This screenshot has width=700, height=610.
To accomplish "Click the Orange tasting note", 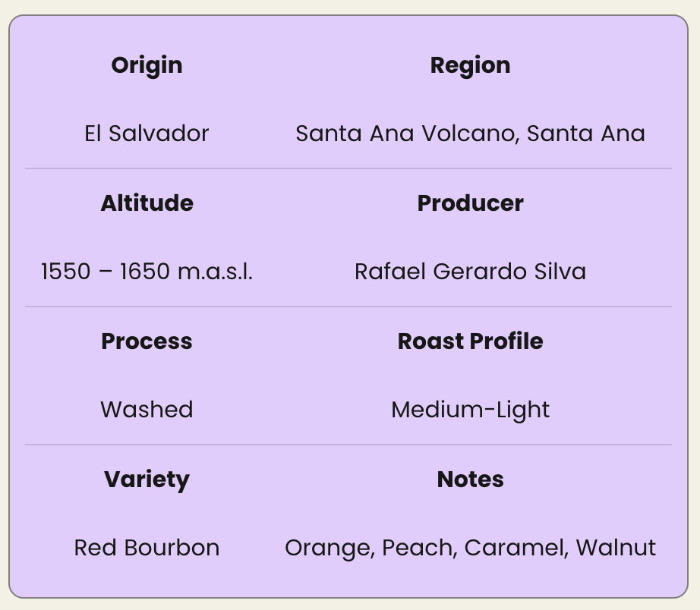I will pyautogui.click(x=327, y=548).
